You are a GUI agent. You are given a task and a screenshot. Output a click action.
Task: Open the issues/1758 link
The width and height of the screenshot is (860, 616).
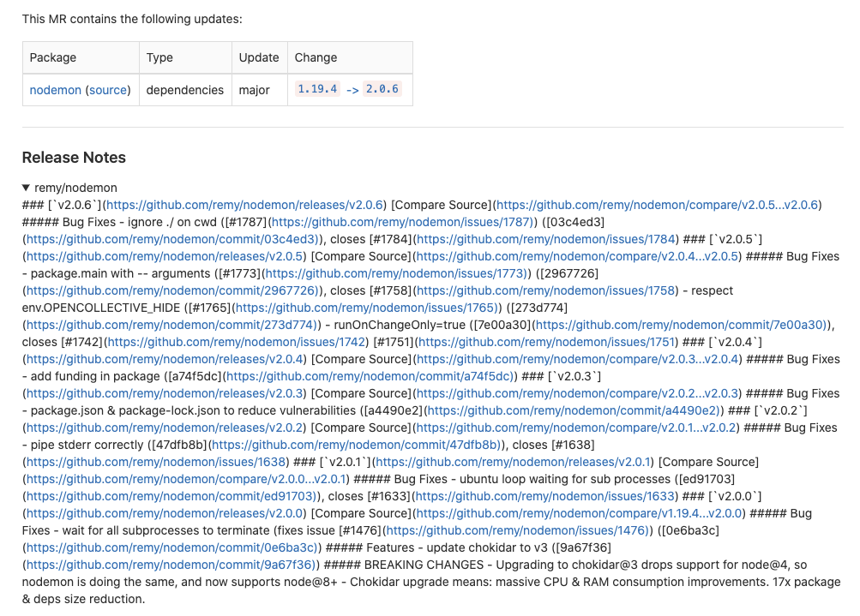tap(546, 290)
